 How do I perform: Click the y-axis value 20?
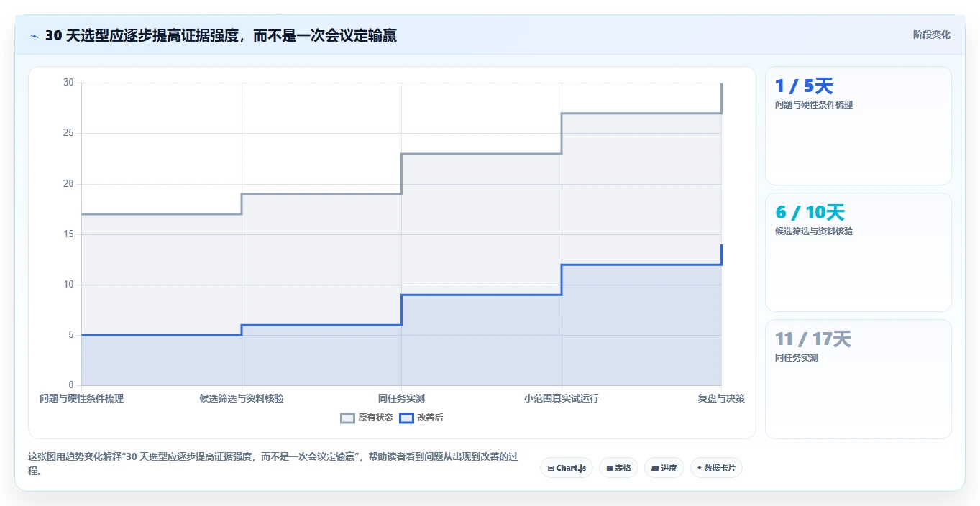(68, 184)
